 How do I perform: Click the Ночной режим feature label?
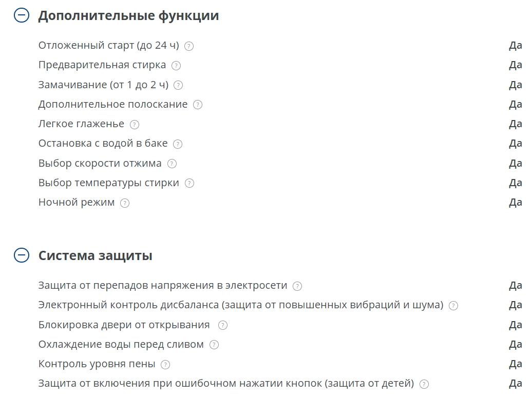point(77,203)
